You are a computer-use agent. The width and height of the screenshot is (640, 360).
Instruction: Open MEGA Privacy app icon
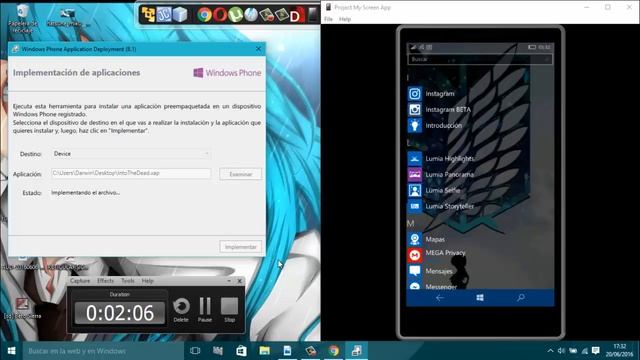415,255
